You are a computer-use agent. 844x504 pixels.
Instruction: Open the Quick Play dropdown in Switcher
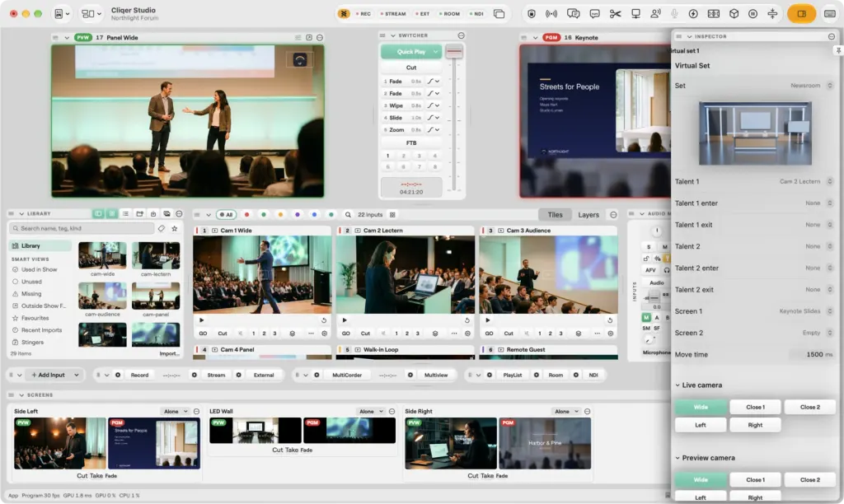[435, 52]
